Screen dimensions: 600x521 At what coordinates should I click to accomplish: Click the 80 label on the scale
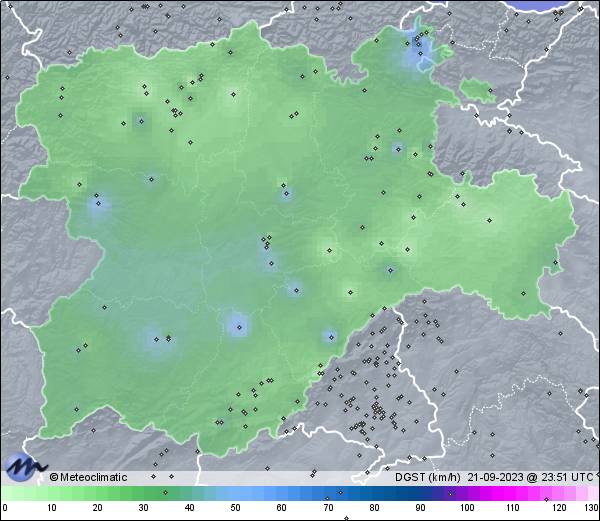[374, 508]
